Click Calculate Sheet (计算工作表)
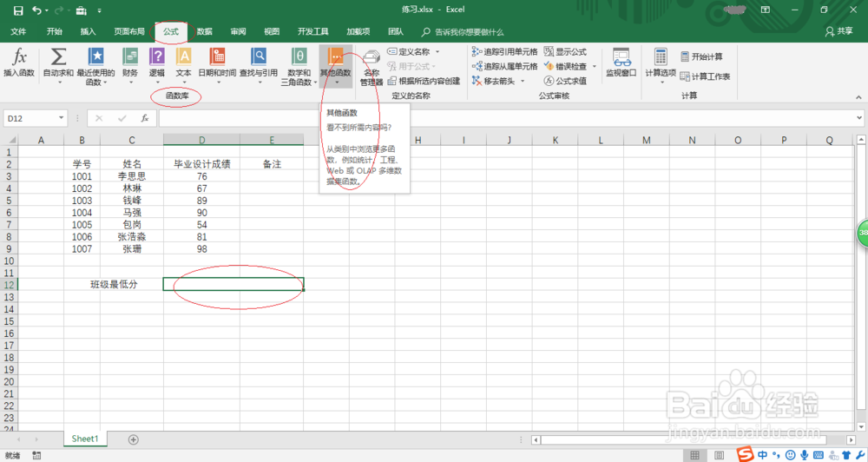 [x=705, y=76]
